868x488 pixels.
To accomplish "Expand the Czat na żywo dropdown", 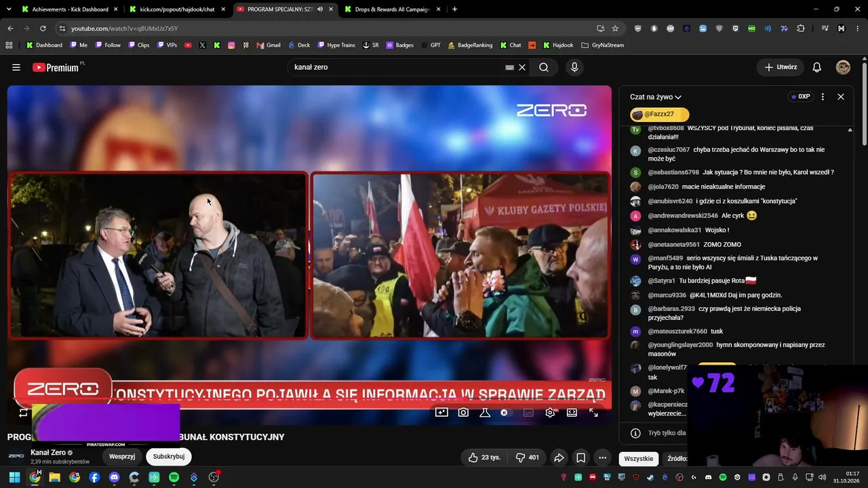I will (655, 97).
